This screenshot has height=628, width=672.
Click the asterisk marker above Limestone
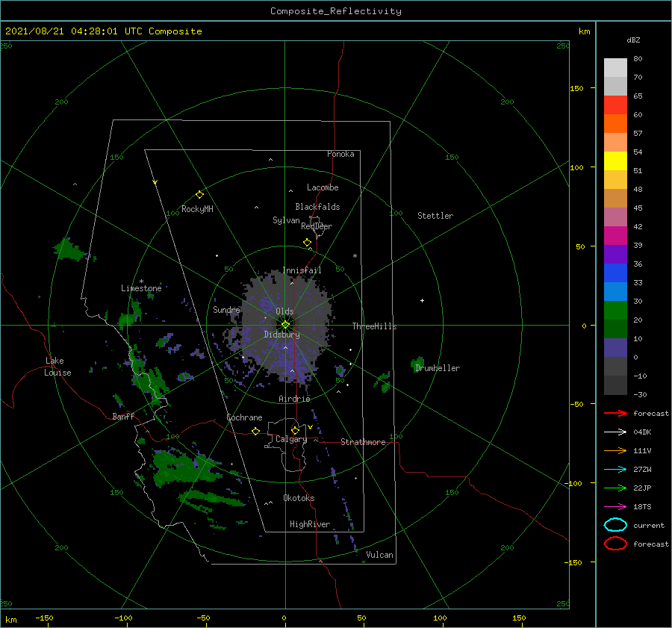click(x=141, y=282)
